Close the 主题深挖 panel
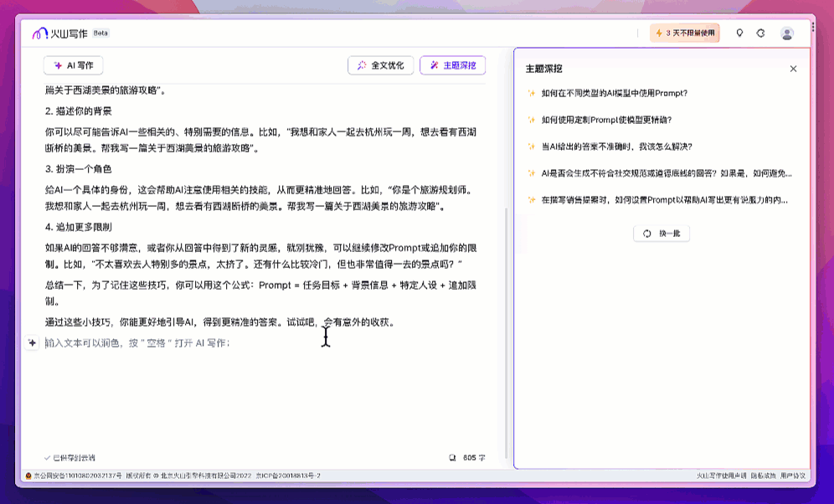 793,69
